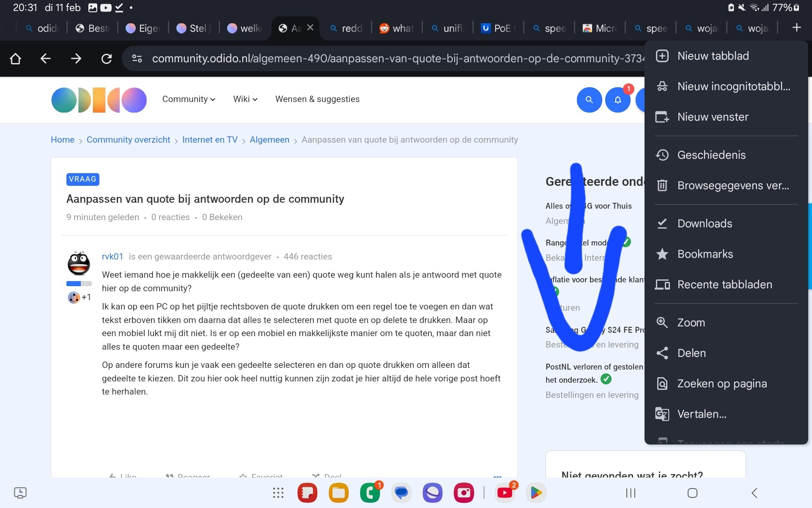Screen dimensions: 812x508
Task: Open the app drawer grid icon
Action: pyautogui.click(x=278, y=493)
